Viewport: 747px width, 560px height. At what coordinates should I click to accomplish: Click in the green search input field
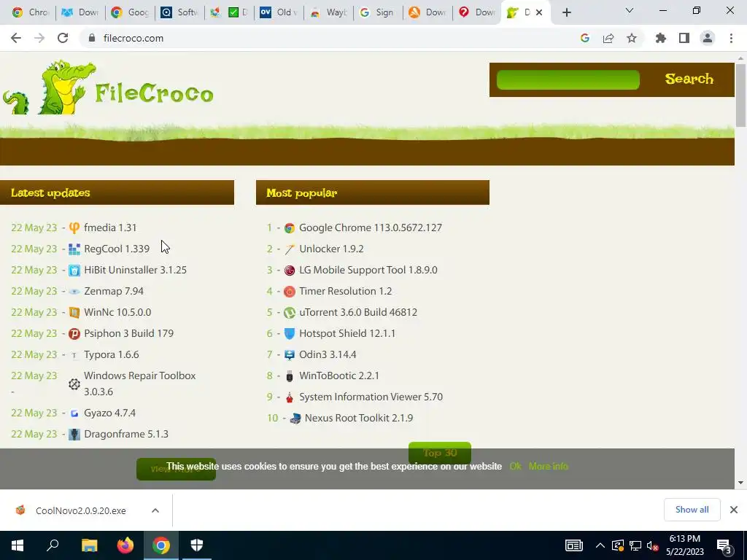coord(568,79)
